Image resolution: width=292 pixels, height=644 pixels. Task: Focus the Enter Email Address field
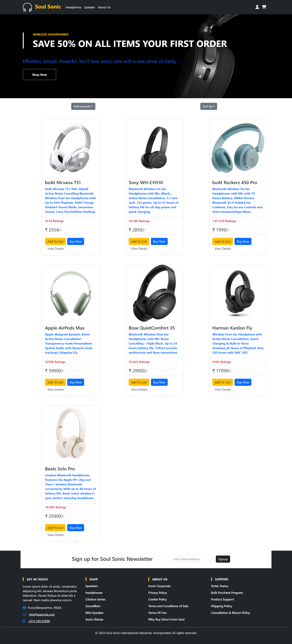186,559
